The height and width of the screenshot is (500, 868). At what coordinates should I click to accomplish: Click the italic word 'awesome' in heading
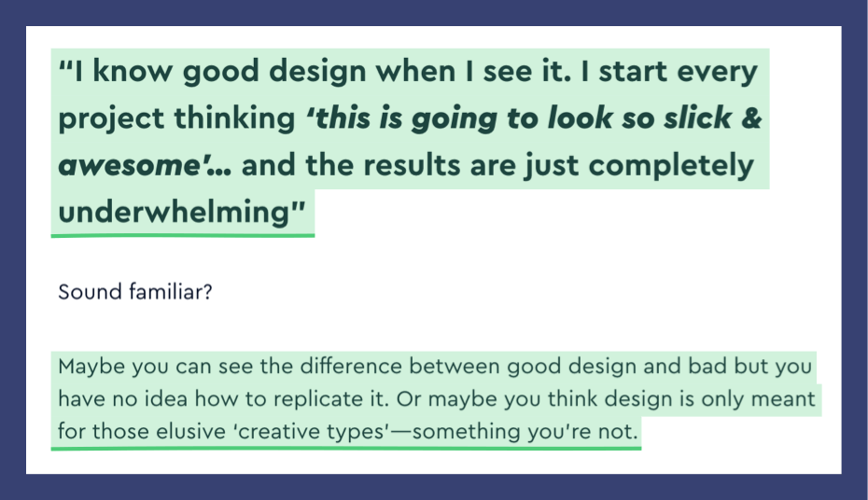(x=129, y=165)
